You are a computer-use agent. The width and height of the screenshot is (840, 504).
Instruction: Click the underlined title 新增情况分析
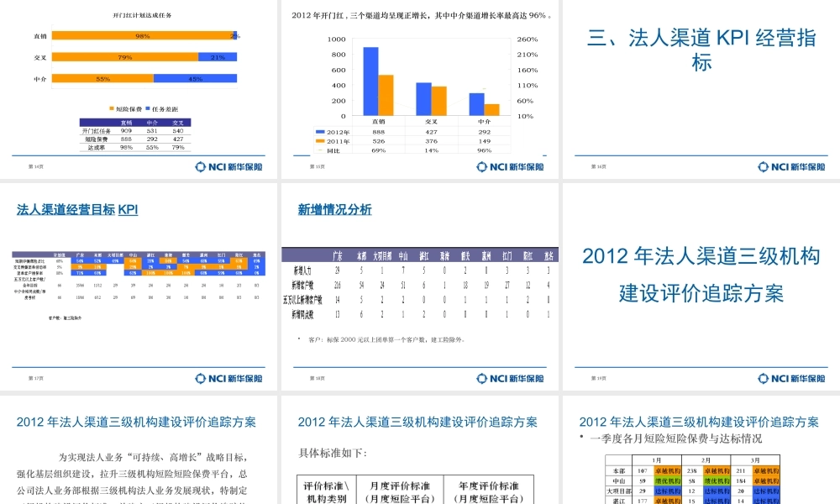point(335,209)
